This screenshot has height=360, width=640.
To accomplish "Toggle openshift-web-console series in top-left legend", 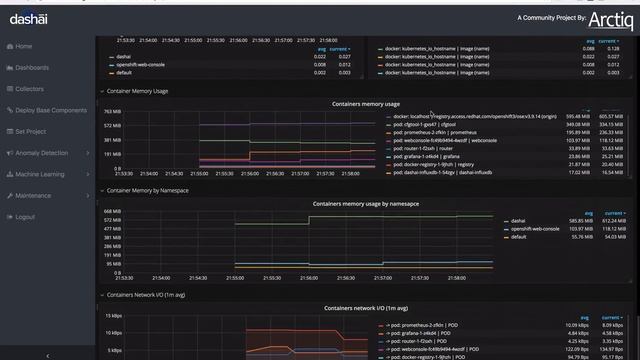I will coord(140,65).
